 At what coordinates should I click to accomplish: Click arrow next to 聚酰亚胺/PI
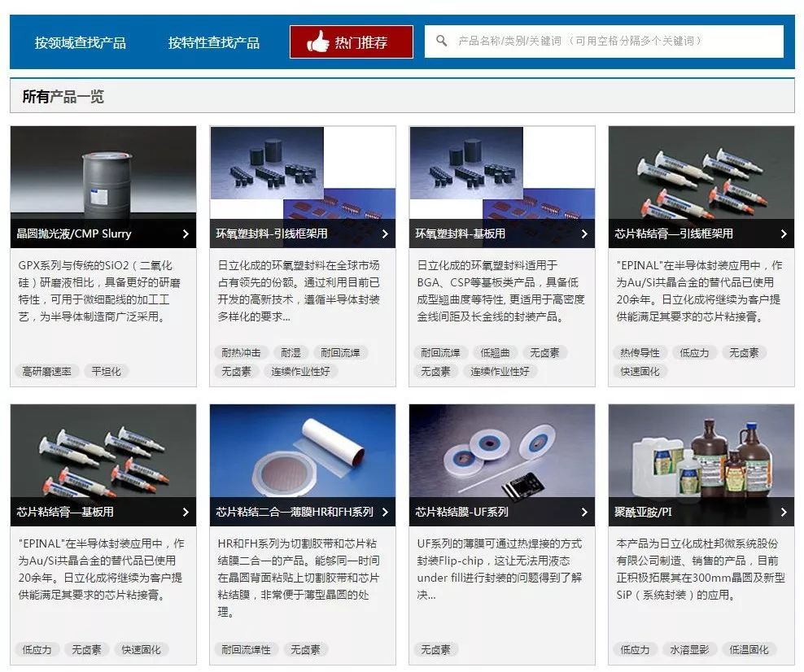784,512
